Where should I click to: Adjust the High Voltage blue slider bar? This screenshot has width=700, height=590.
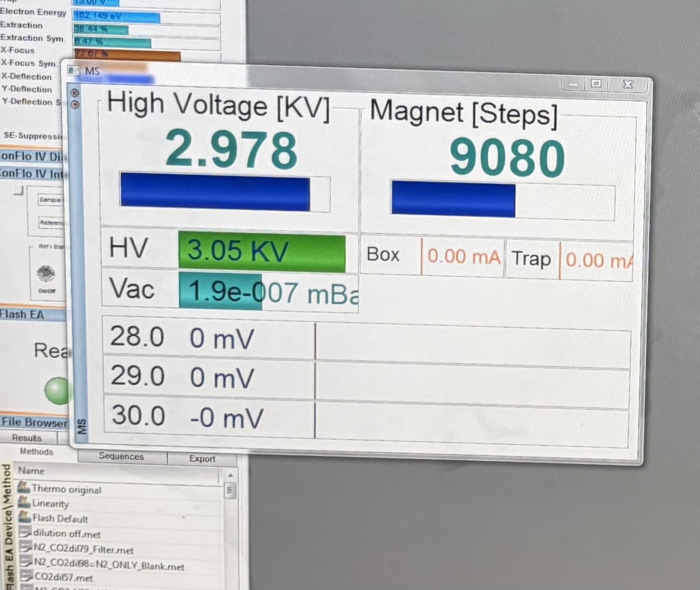coord(225,192)
